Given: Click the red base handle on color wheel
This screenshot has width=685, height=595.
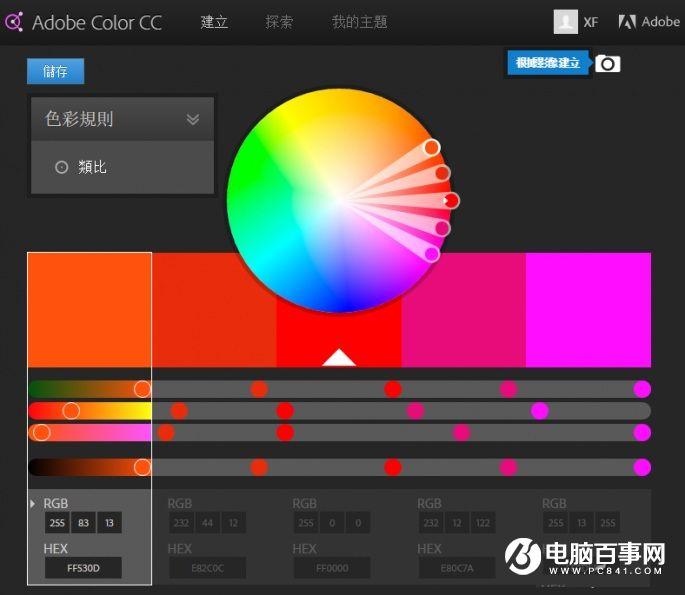Looking at the screenshot, I should pyautogui.click(x=451, y=201).
